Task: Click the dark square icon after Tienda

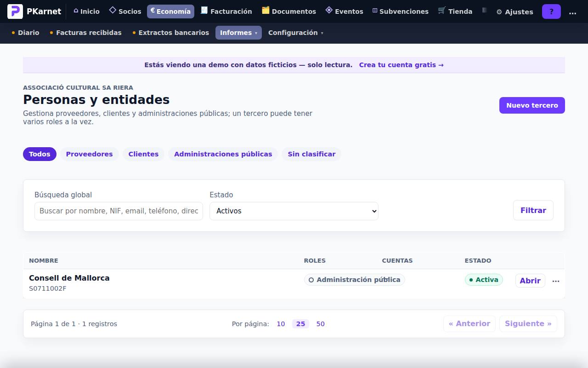Action: tap(484, 10)
